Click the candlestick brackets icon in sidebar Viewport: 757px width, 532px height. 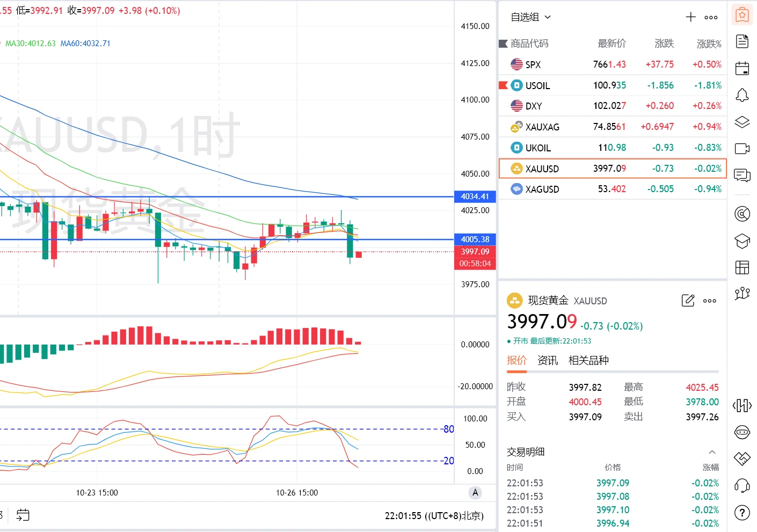click(x=742, y=405)
